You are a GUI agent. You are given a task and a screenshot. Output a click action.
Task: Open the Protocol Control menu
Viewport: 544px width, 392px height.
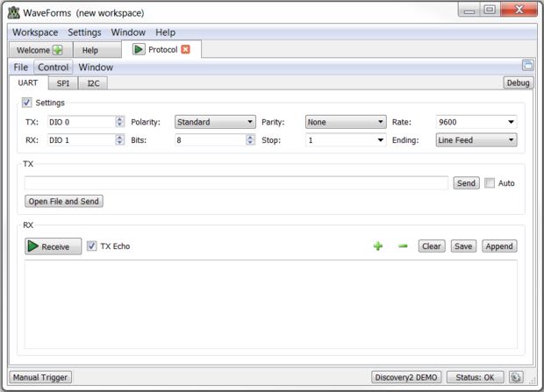tap(53, 67)
